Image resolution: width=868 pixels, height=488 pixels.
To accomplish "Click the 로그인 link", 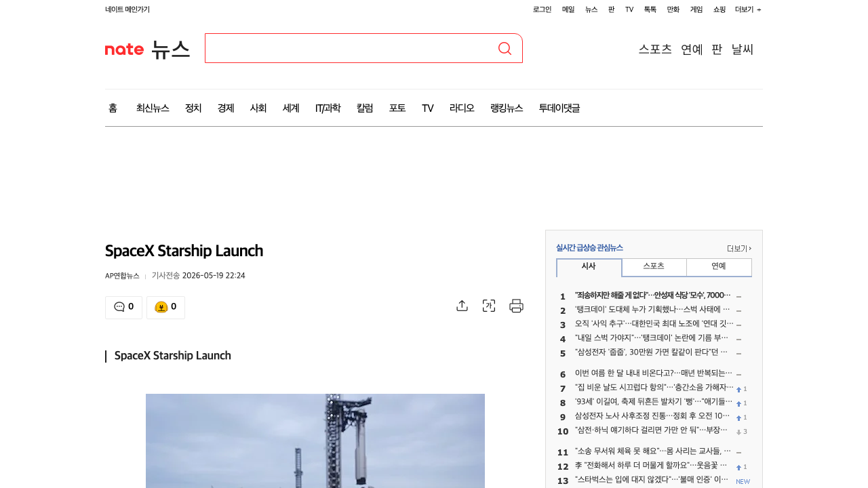I will [542, 9].
